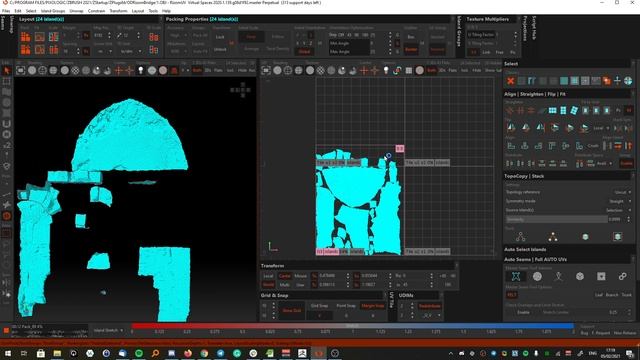Toggle Trunk option in seam tool options
The image size is (640, 360).
pos(627,295)
